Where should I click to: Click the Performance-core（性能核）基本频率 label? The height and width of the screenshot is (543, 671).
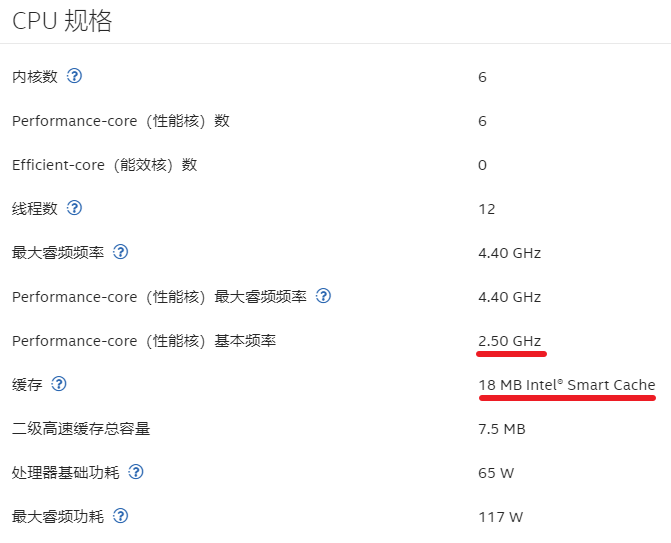(x=143, y=341)
